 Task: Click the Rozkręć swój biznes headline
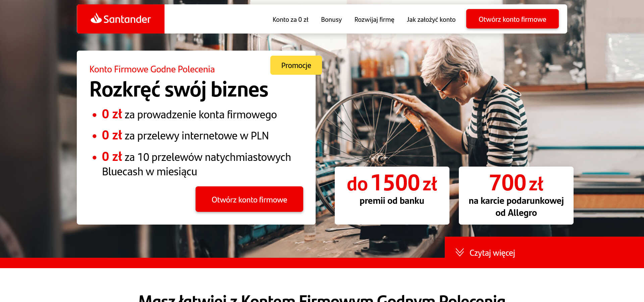(179, 90)
